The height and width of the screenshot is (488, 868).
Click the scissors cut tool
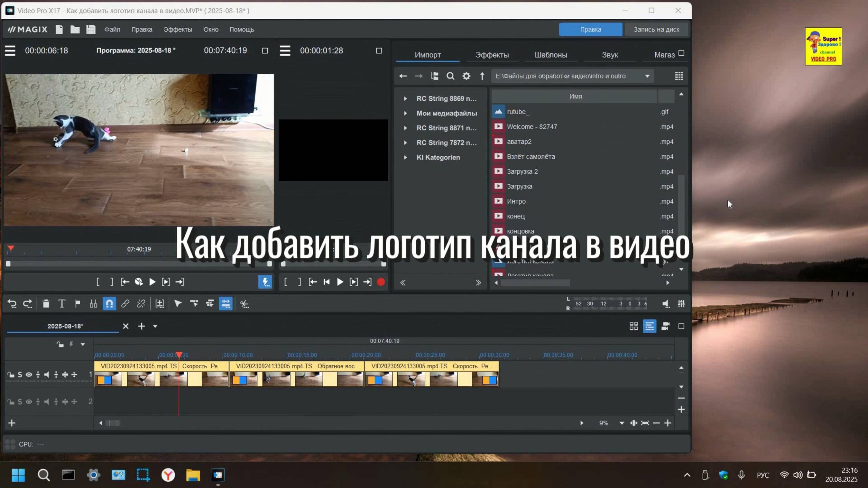pyautogui.click(x=244, y=303)
